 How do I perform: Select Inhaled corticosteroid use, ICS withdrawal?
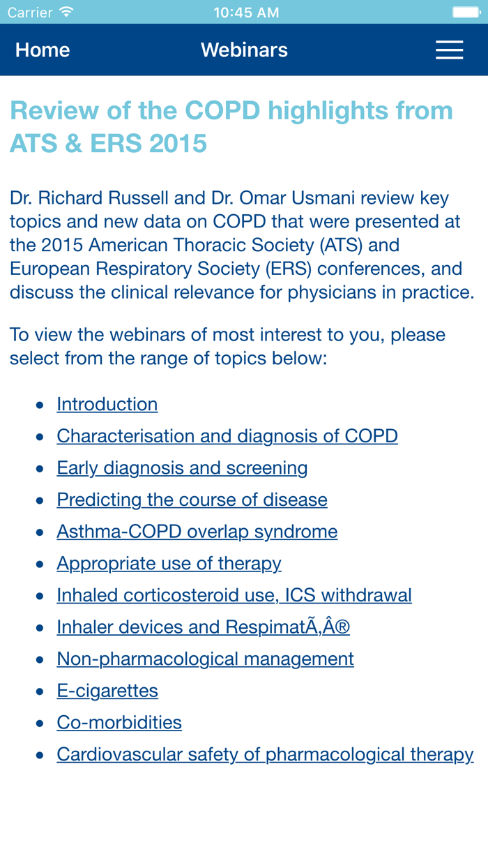pyautogui.click(x=234, y=595)
